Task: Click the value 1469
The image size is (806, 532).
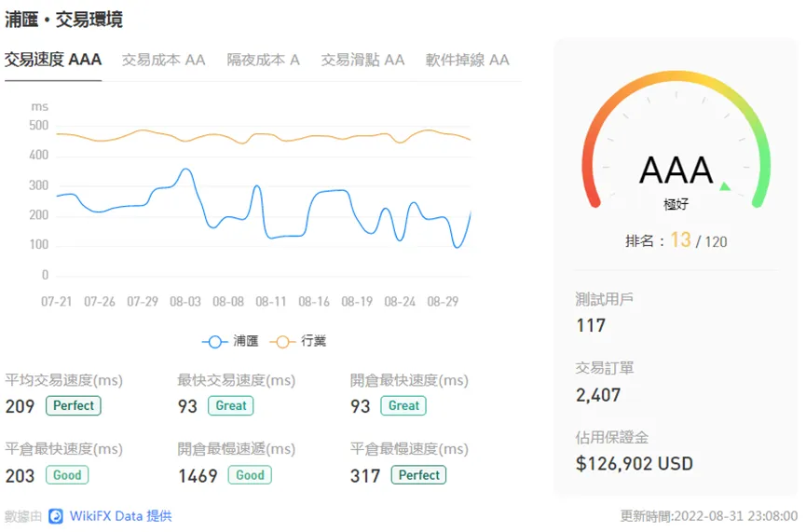Action: pyautogui.click(x=198, y=476)
